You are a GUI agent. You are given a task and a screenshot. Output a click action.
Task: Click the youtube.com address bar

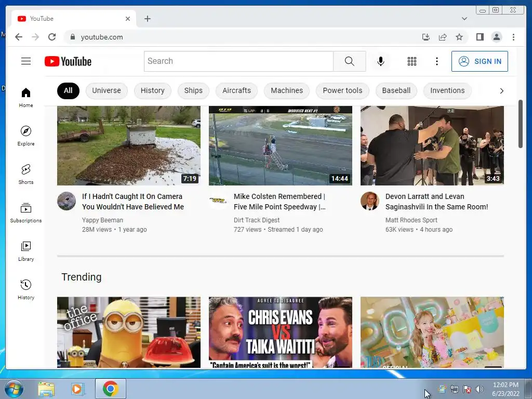point(237,37)
